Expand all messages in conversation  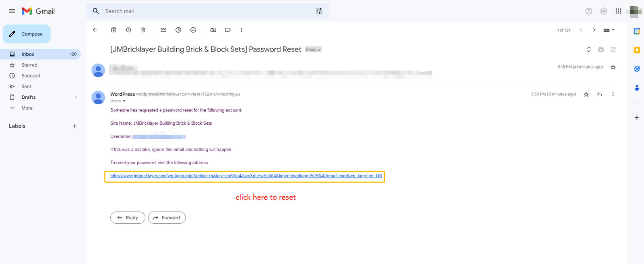(589, 49)
